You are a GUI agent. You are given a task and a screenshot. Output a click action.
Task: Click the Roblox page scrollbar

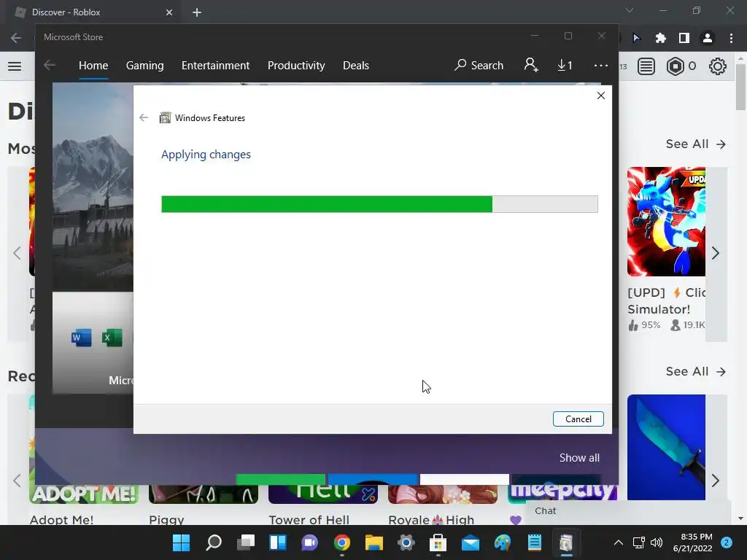[740, 87]
